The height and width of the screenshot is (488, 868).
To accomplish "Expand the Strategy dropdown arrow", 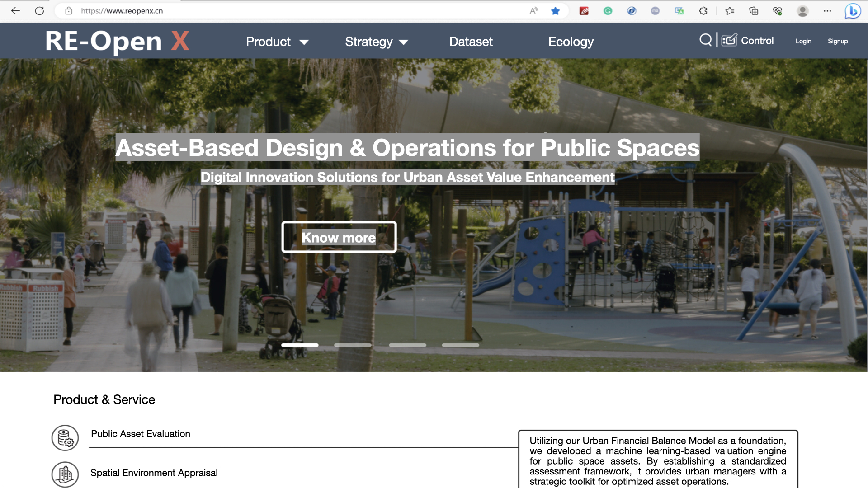I will click(404, 42).
